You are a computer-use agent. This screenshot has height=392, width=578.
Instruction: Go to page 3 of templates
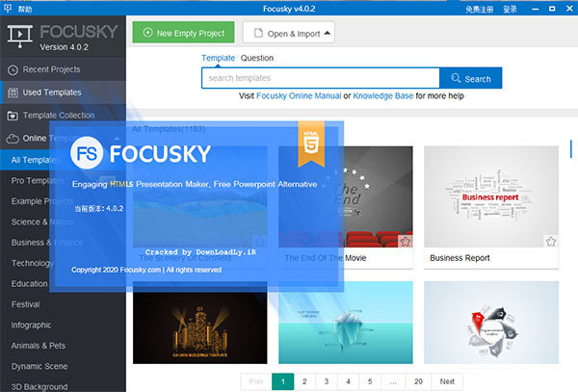click(327, 381)
